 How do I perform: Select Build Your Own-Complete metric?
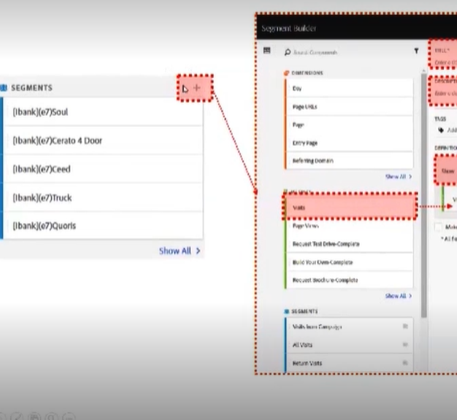(x=349, y=262)
